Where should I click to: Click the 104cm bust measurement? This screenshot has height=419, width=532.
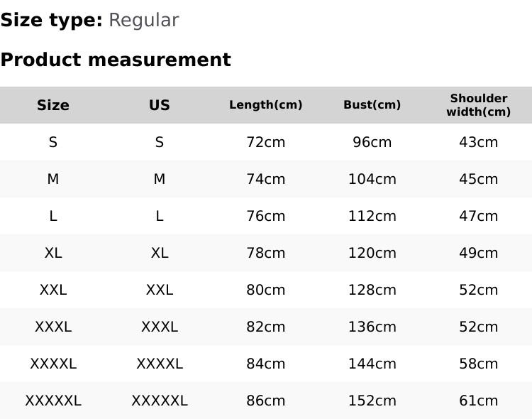pyautogui.click(x=372, y=179)
